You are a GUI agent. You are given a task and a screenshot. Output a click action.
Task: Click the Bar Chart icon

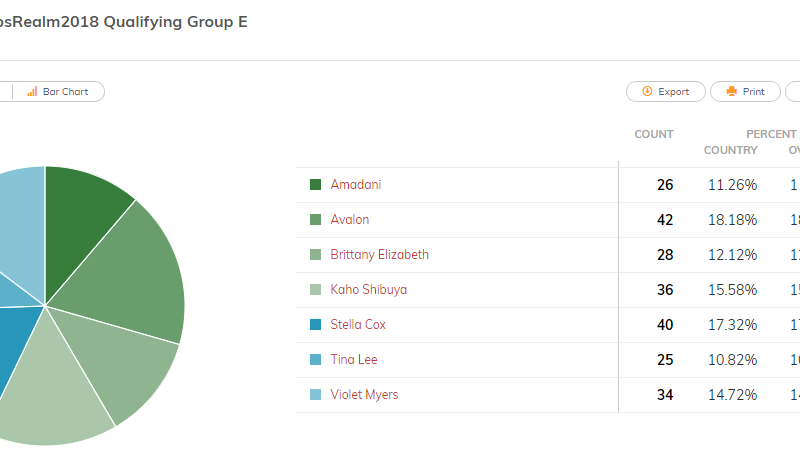pyautogui.click(x=32, y=91)
